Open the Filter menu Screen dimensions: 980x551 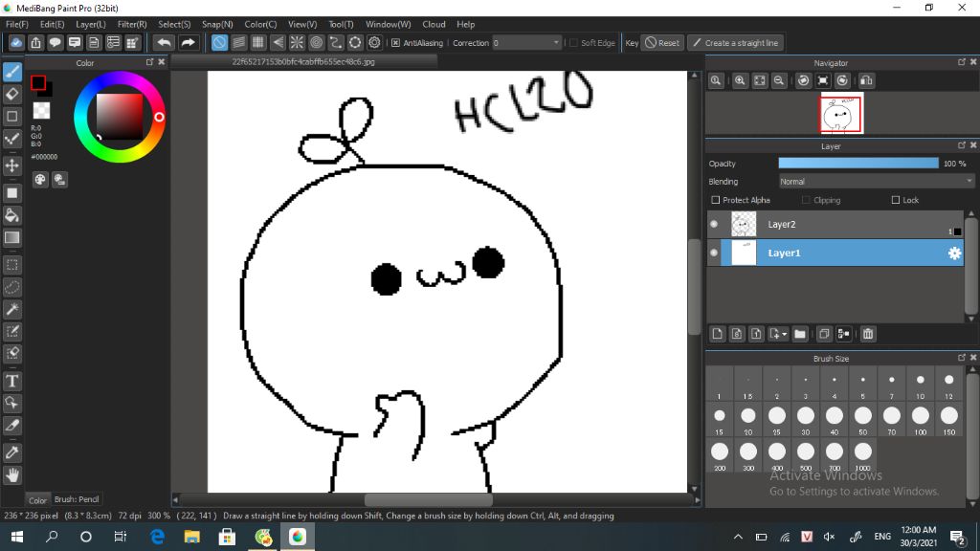132,24
